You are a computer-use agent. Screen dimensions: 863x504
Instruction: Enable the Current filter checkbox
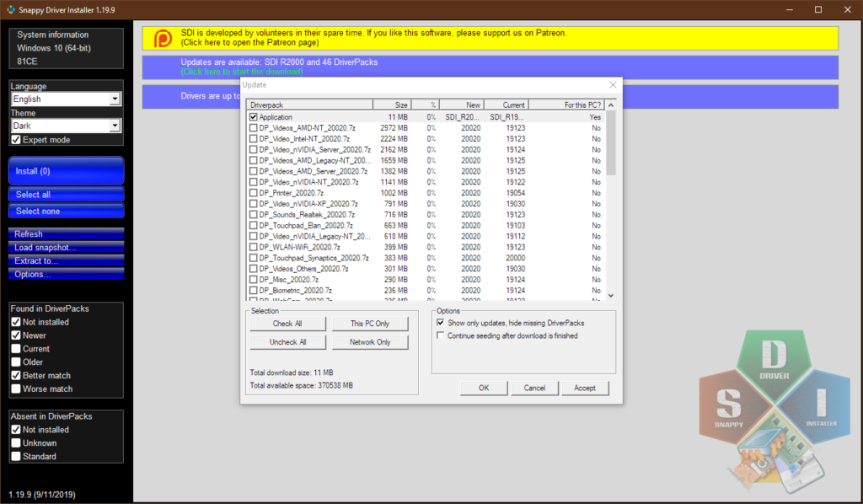[16, 349]
